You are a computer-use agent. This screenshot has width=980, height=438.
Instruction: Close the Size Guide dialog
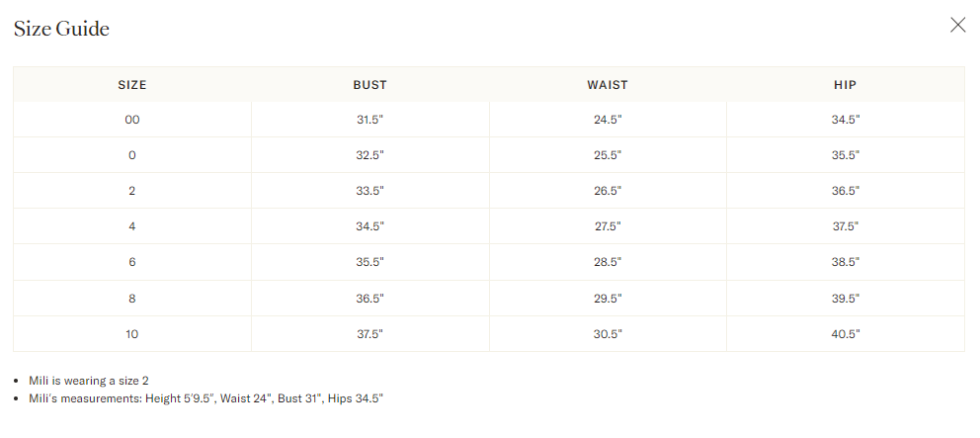[957, 25]
